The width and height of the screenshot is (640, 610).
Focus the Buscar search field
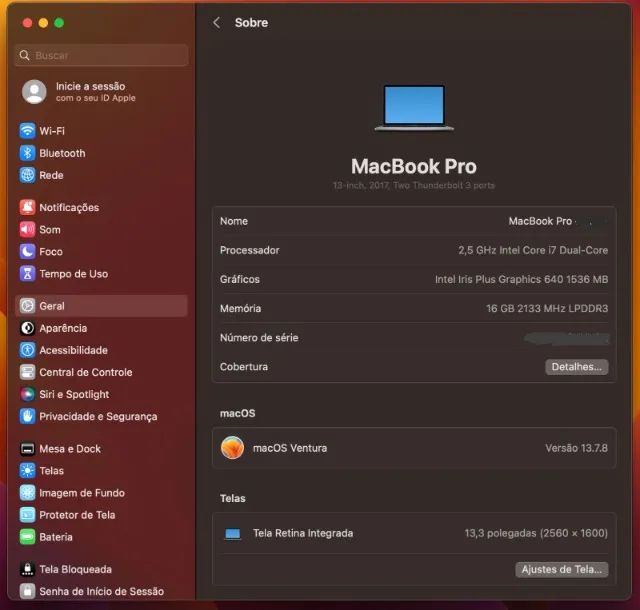[102, 55]
